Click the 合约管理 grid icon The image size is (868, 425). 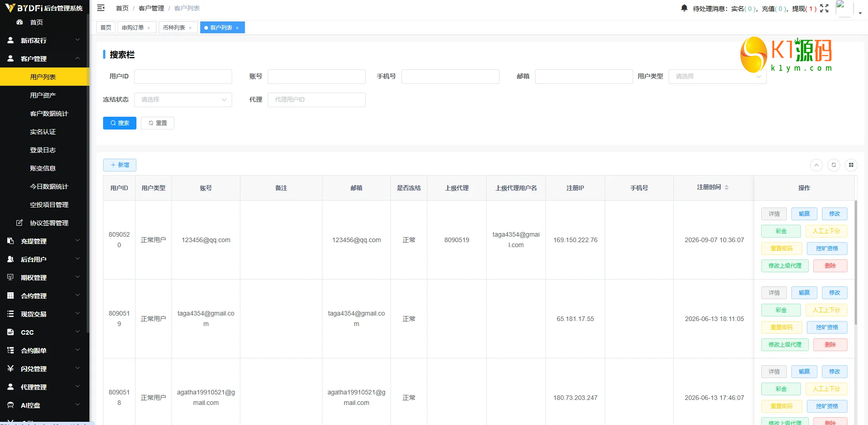(x=10, y=295)
